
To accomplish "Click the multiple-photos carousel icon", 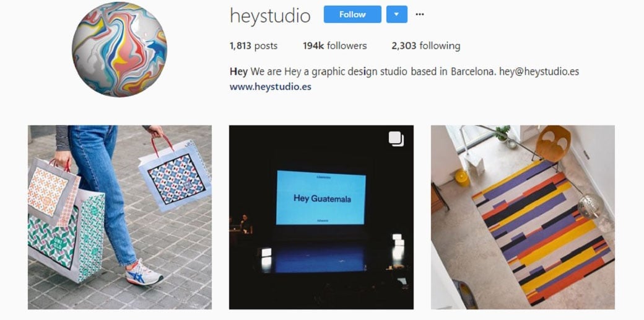I will (396, 139).
